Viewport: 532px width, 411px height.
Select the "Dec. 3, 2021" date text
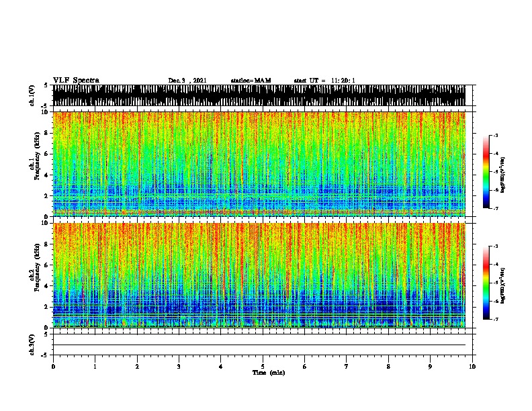click(x=187, y=81)
